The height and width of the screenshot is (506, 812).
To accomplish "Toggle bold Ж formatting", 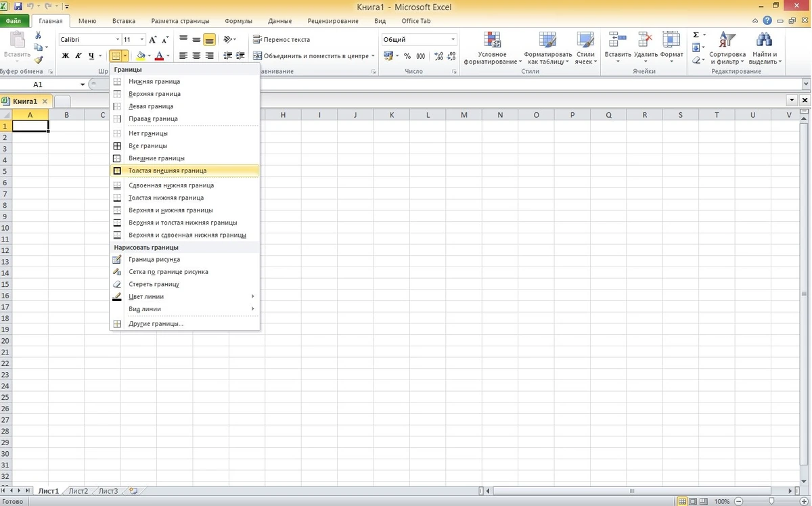I will click(66, 56).
